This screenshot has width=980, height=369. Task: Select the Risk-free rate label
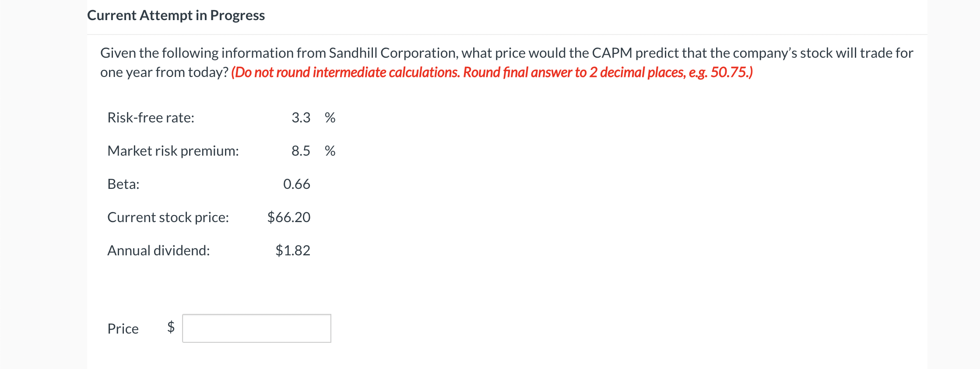151,117
